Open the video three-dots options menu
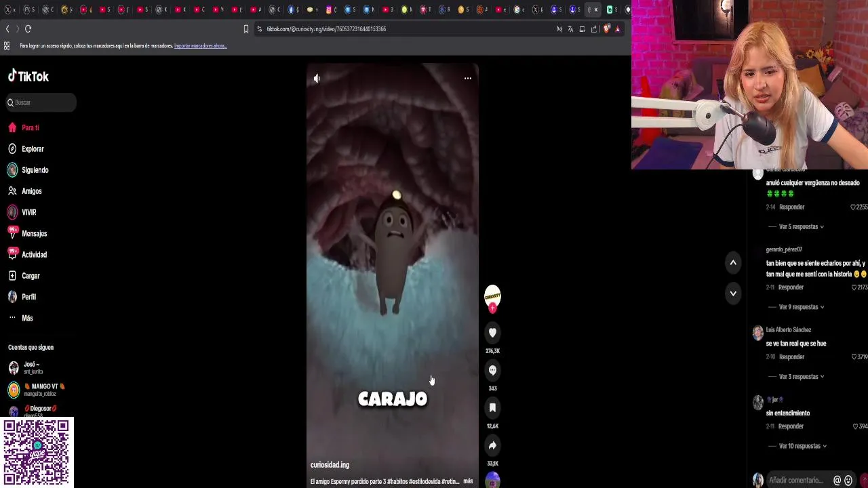Viewport: 868px width, 488px height. [468, 79]
